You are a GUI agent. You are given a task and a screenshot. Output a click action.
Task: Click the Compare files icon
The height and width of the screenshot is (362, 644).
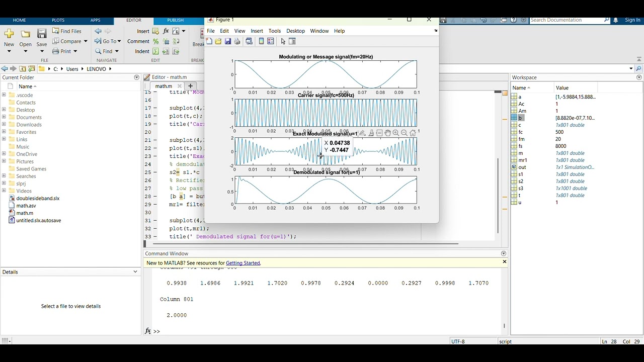(56, 41)
